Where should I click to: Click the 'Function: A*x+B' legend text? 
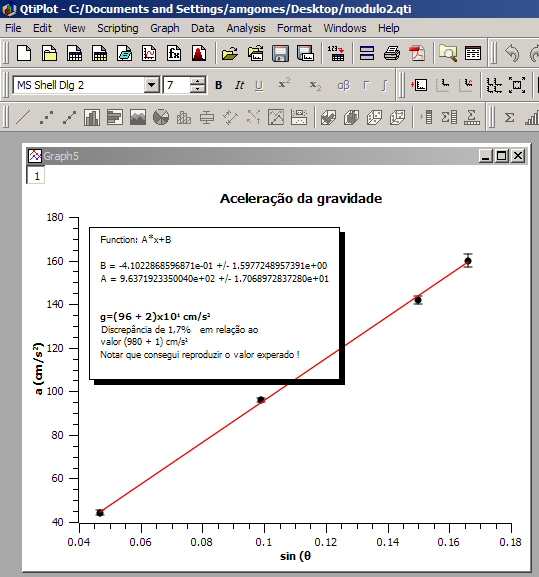[136, 240]
